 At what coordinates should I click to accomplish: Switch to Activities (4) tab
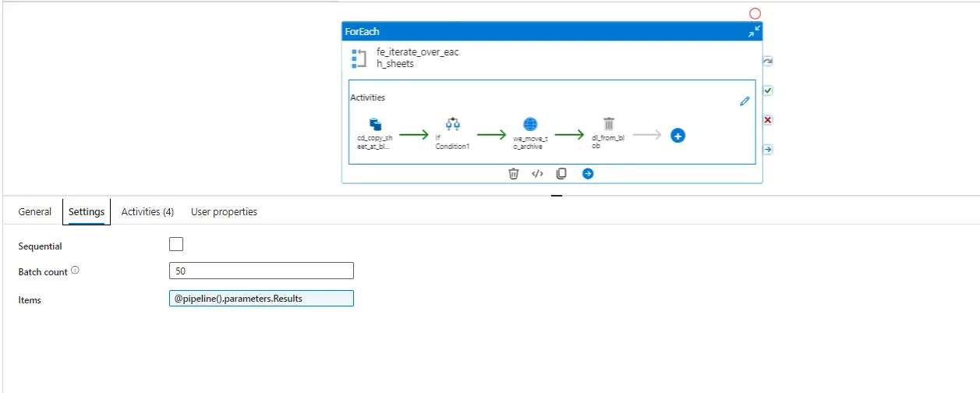147,212
